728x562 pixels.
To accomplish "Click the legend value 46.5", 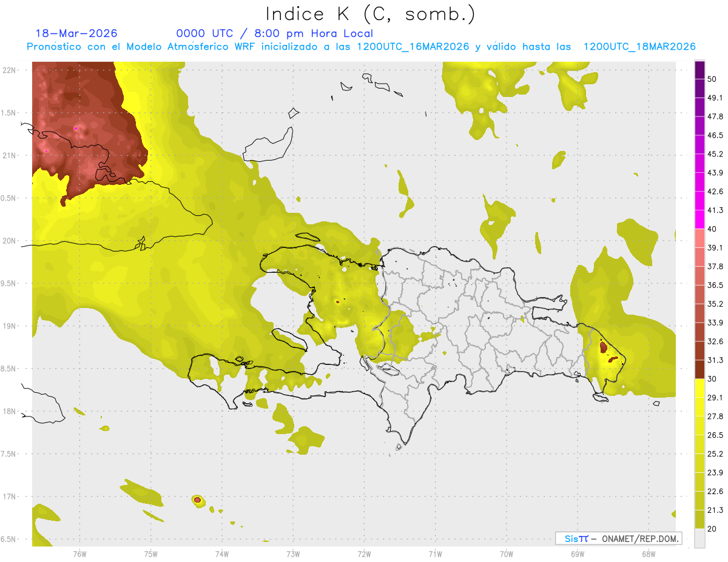I will [x=715, y=135].
